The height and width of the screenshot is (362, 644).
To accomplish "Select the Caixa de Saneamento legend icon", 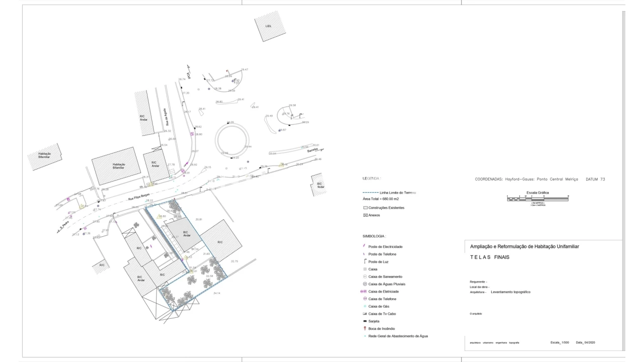I will [x=365, y=277].
